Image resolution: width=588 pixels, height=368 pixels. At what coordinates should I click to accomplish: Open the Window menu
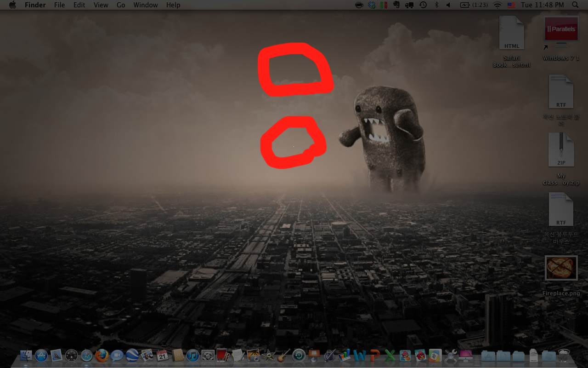pyautogui.click(x=146, y=5)
